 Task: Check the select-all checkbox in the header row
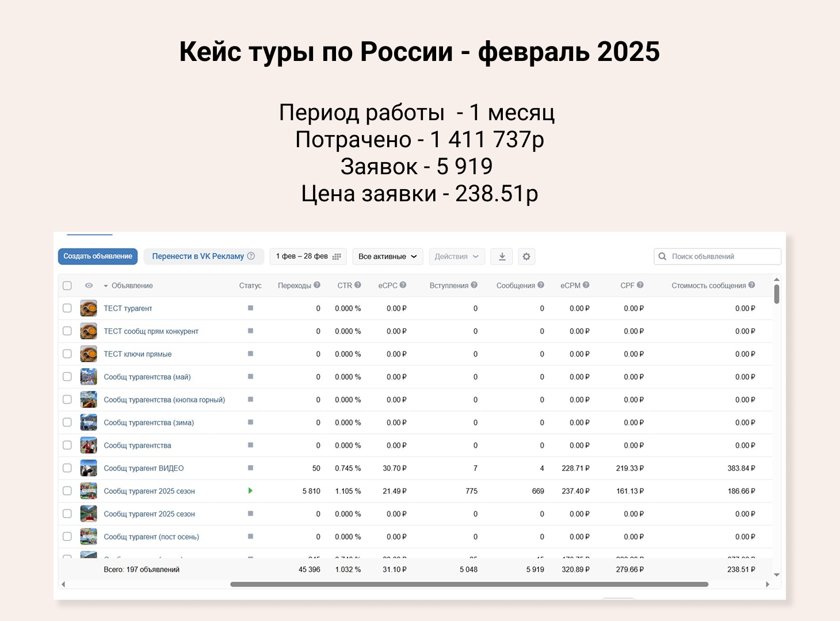click(x=67, y=285)
